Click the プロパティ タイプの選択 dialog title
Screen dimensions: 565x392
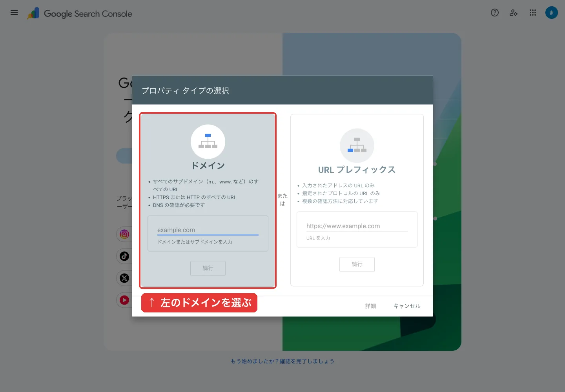click(x=185, y=91)
